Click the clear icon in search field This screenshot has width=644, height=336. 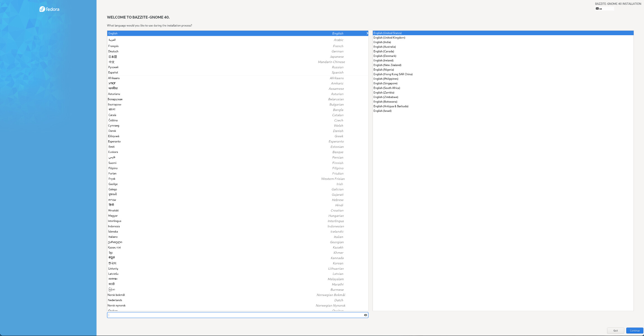pos(366,315)
